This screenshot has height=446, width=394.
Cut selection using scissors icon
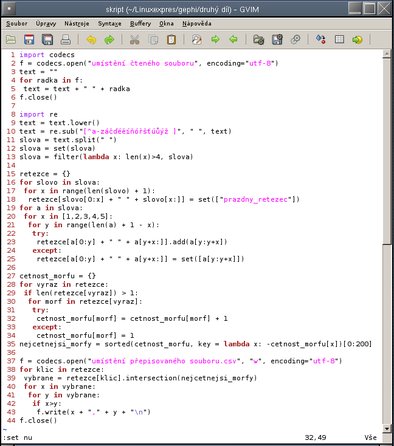click(x=134, y=40)
